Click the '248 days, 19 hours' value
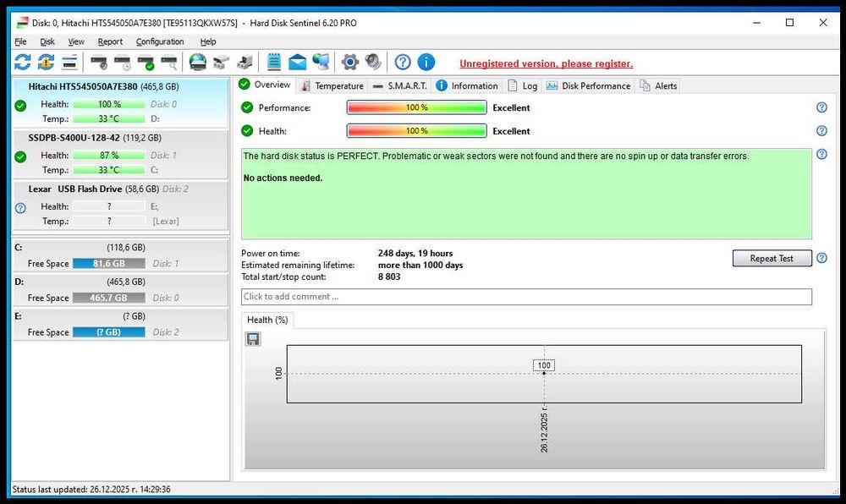Image resolution: width=846 pixels, height=504 pixels. pos(415,254)
